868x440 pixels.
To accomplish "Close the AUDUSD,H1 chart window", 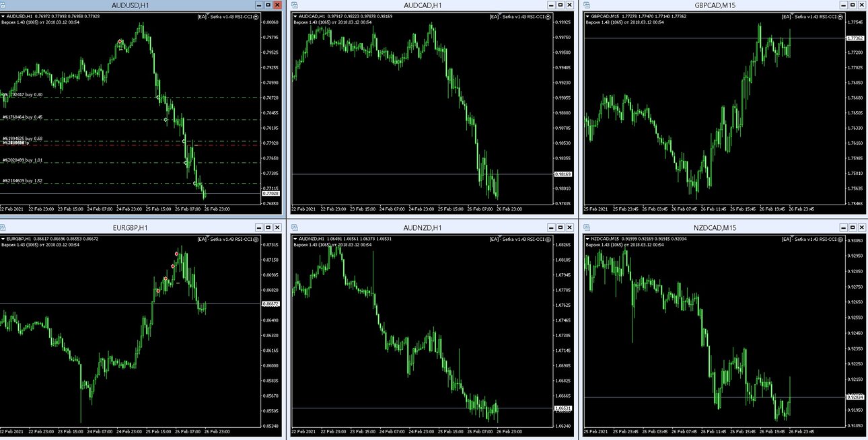I will [277, 5].
